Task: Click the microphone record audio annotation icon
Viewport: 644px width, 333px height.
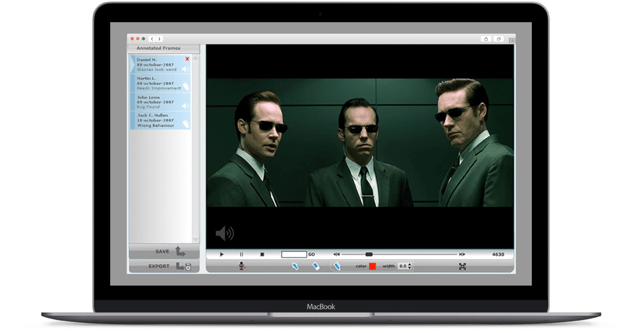Action: coord(242,266)
